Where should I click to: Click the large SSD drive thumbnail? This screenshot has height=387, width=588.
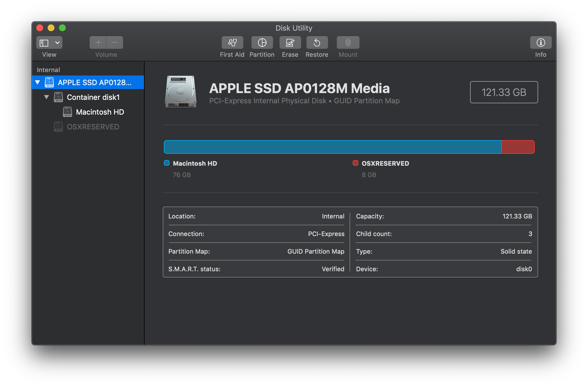point(181,92)
